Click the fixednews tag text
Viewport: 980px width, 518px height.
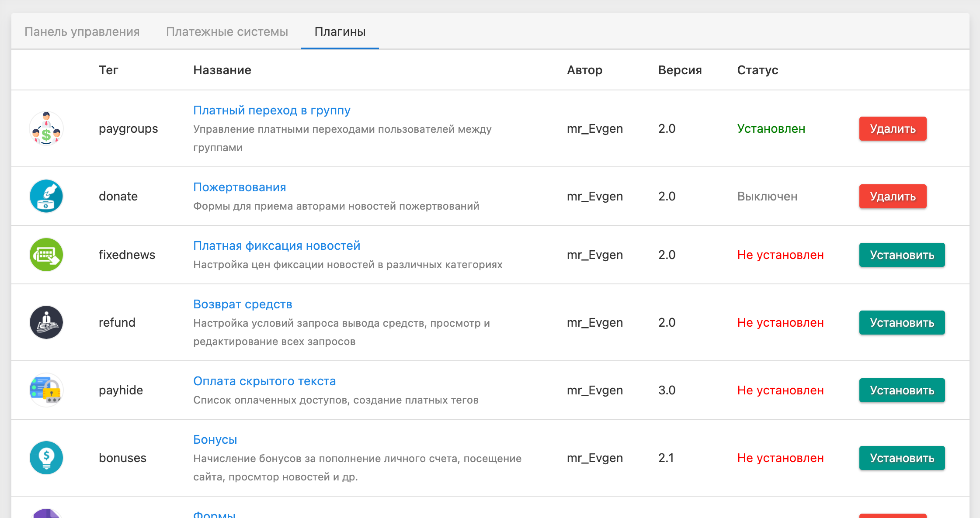coord(127,255)
